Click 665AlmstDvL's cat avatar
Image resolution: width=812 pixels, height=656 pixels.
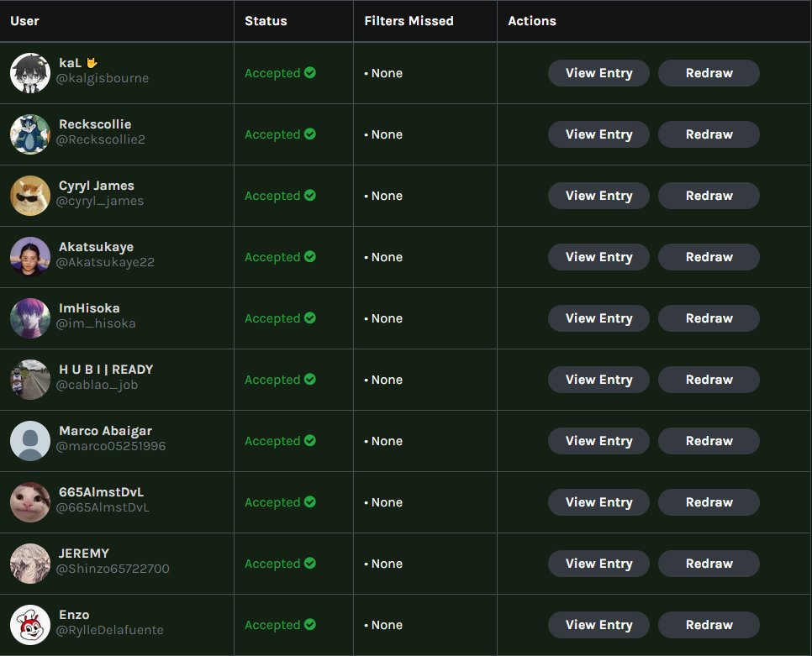pos(30,502)
